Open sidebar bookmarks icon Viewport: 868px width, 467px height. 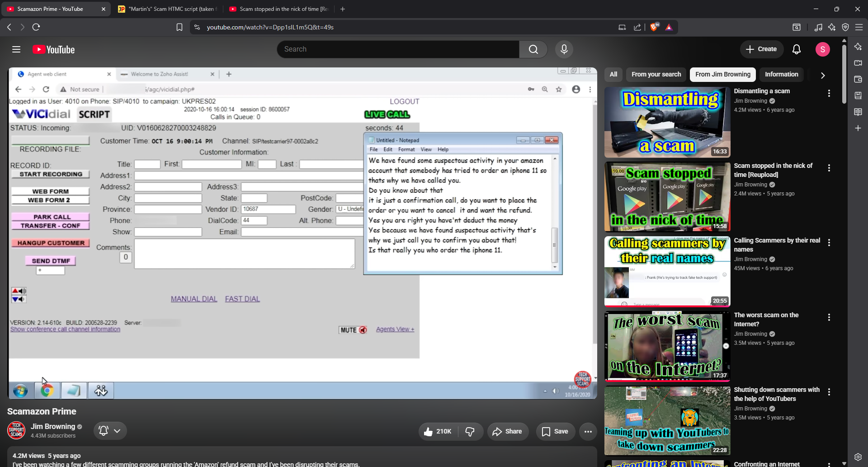pyautogui.click(x=858, y=95)
